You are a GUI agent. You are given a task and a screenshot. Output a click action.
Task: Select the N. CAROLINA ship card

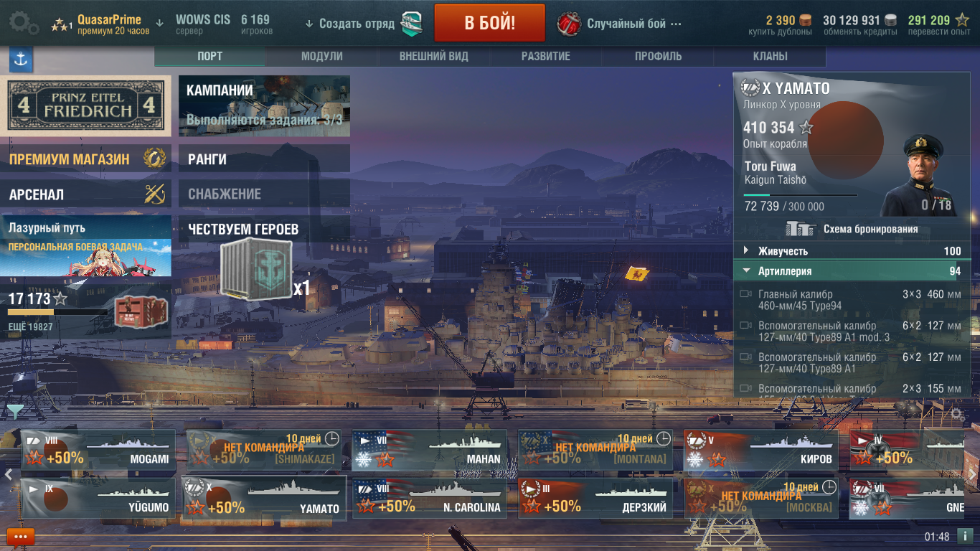(430, 498)
